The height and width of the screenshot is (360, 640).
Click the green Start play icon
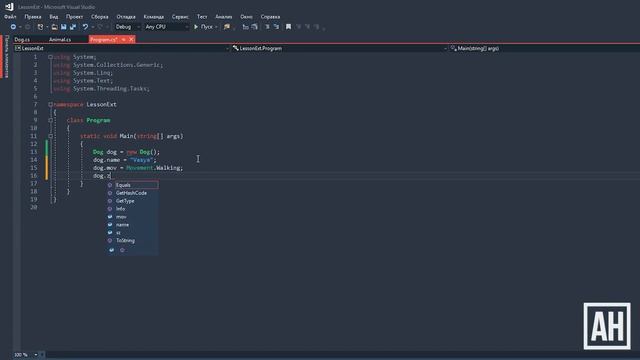pyautogui.click(x=196, y=27)
